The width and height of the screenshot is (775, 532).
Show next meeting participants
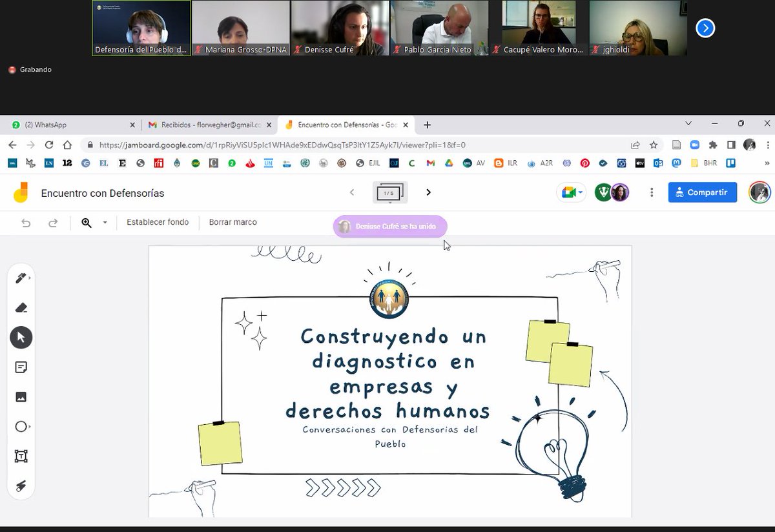[x=705, y=28]
